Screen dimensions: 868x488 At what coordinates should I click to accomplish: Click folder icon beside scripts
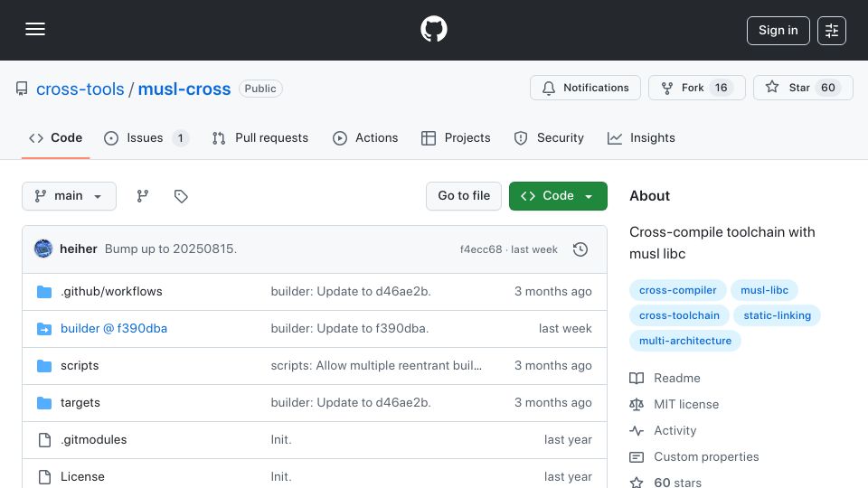(x=44, y=366)
